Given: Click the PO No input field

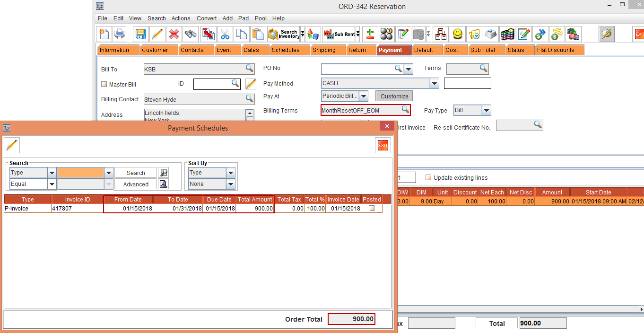Looking at the screenshot, I should click(x=358, y=69).
